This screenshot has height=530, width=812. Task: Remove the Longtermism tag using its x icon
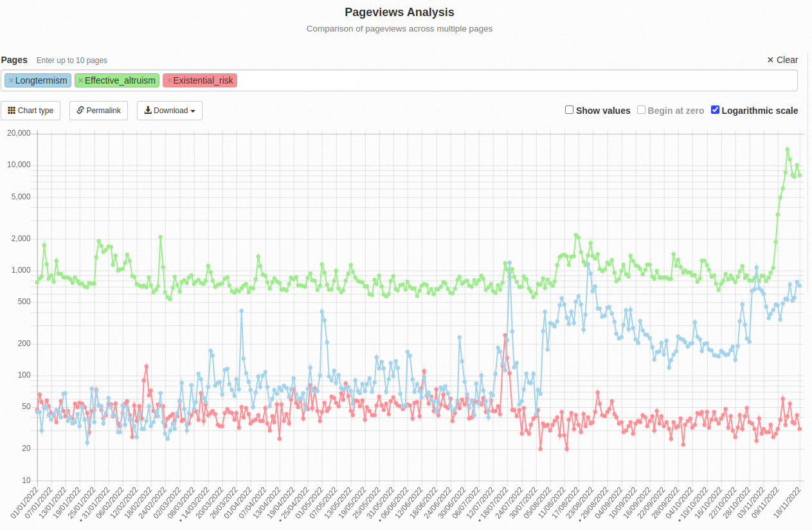[x=11, y=80]
